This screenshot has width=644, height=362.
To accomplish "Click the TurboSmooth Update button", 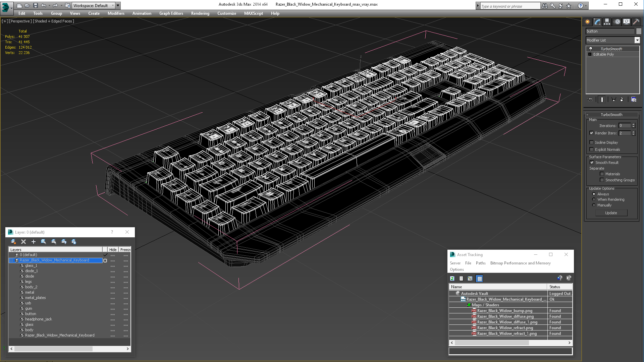I will point(611,213).
